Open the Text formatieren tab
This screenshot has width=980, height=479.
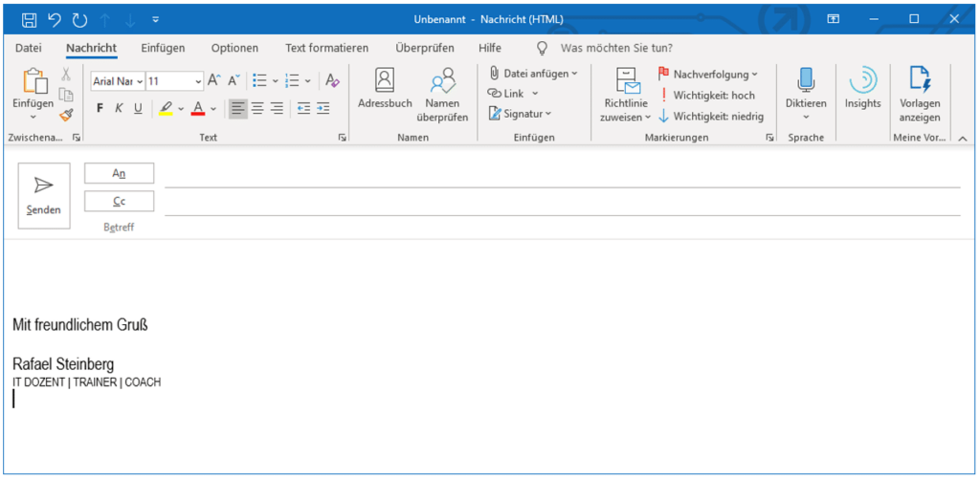click(x=327, y=48)
